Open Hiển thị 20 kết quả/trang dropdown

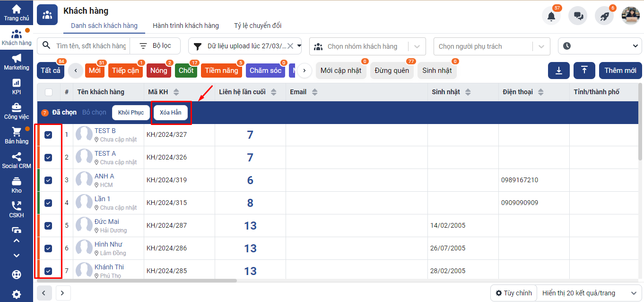[589, 293]
